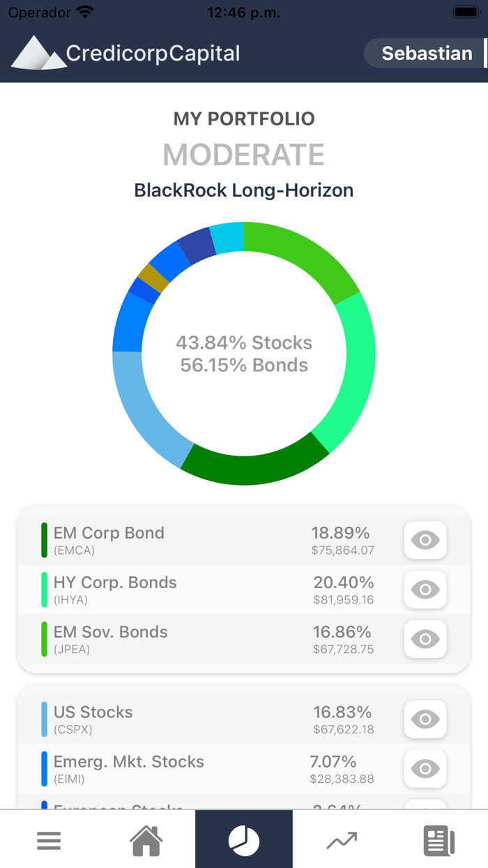Screen dimensions: 488x868
Task: Open the hamburger menu in bottom navigation
Action: [49, 841]
